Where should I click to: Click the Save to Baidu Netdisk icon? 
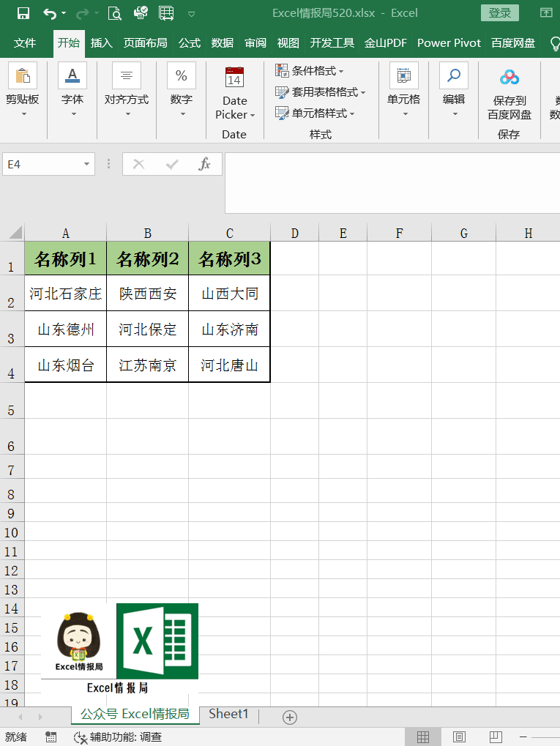pos(509,77)
